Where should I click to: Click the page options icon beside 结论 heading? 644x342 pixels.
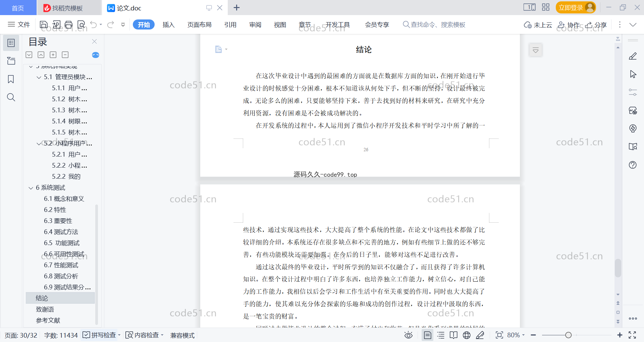(x=219, y=49)
